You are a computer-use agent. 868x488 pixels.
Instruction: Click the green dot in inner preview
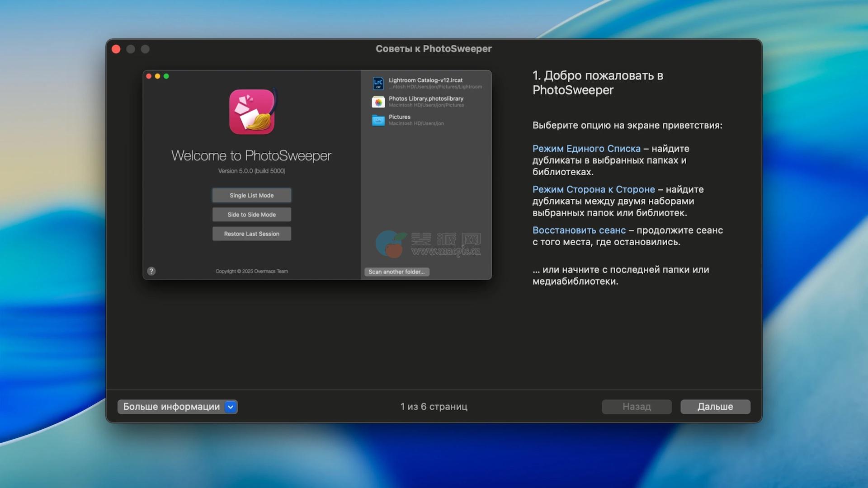(166, 76)
